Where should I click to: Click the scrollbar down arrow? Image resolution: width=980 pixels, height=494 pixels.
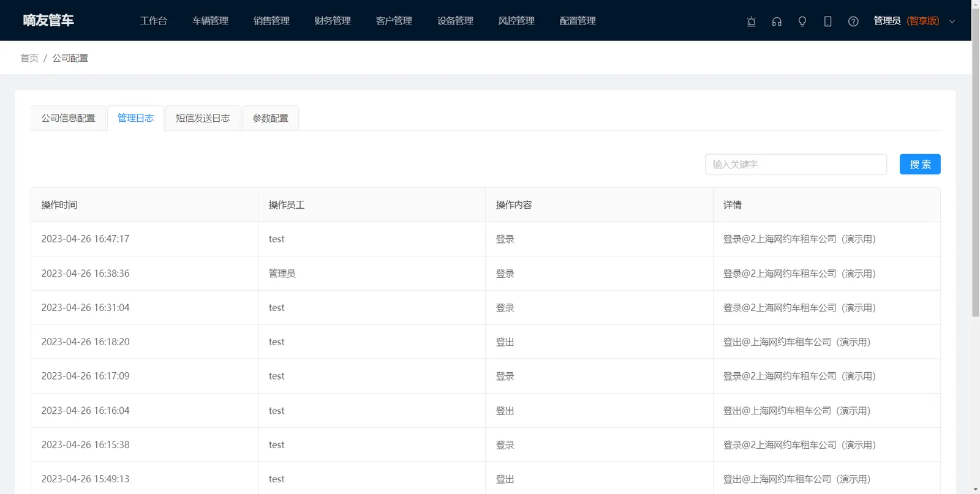click(x=976, y=490)
